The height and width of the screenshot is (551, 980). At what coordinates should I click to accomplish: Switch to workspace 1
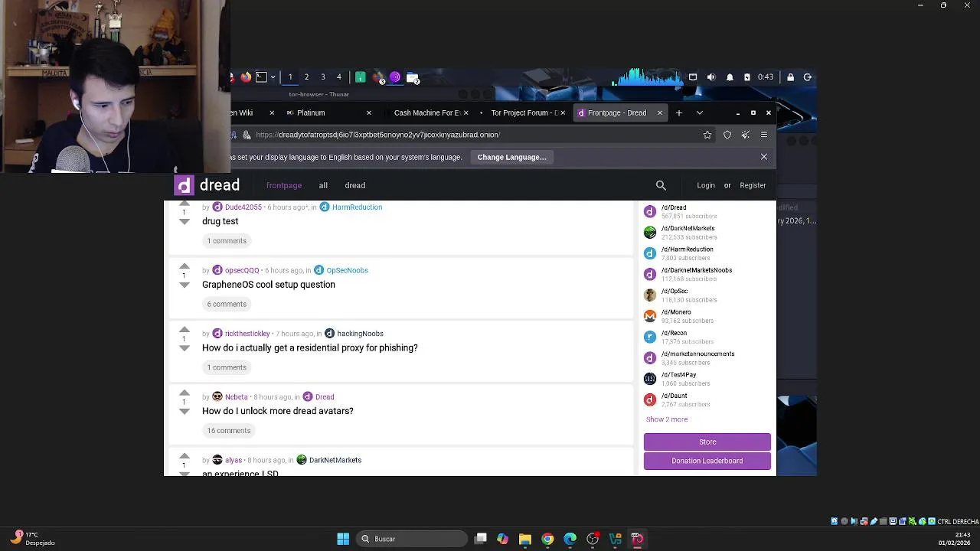click(290, 77)
